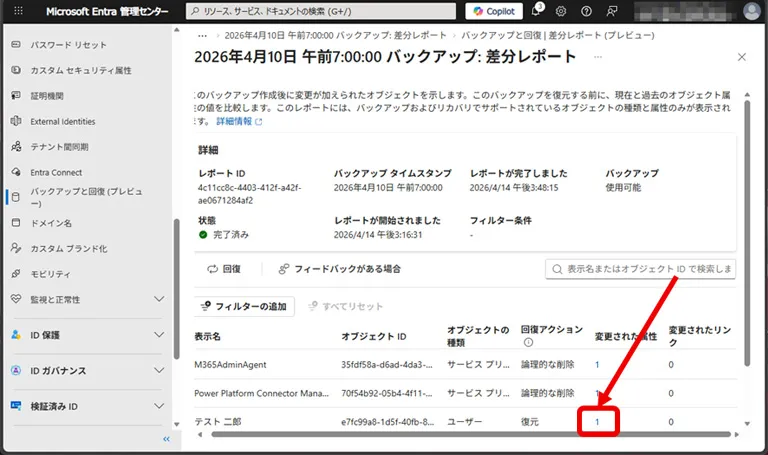The height and width of the screenshot is (455, 768).
Task: Click the horizontal scrollbar of the table
Action: (471, 434)
